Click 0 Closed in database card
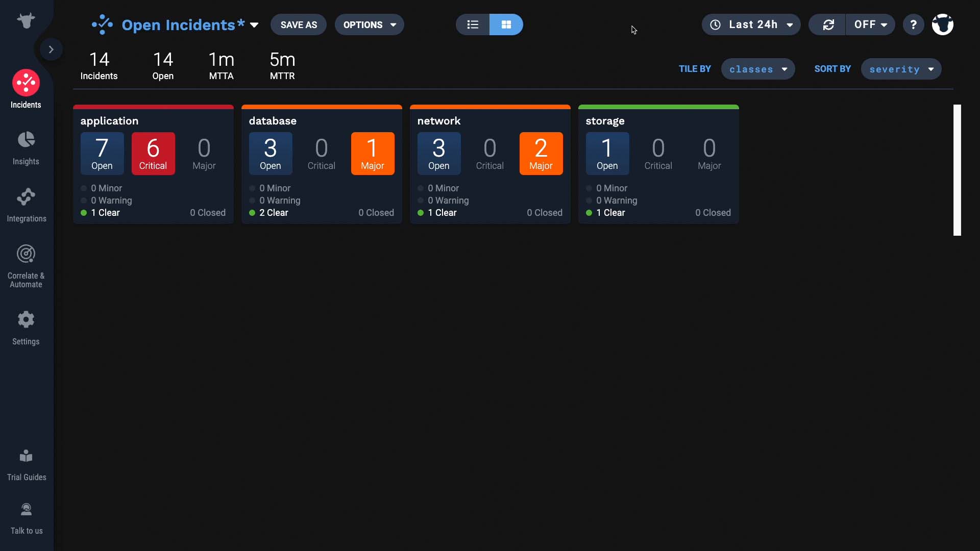This screenshot has height=551, width=980. (x=376, y=213)
